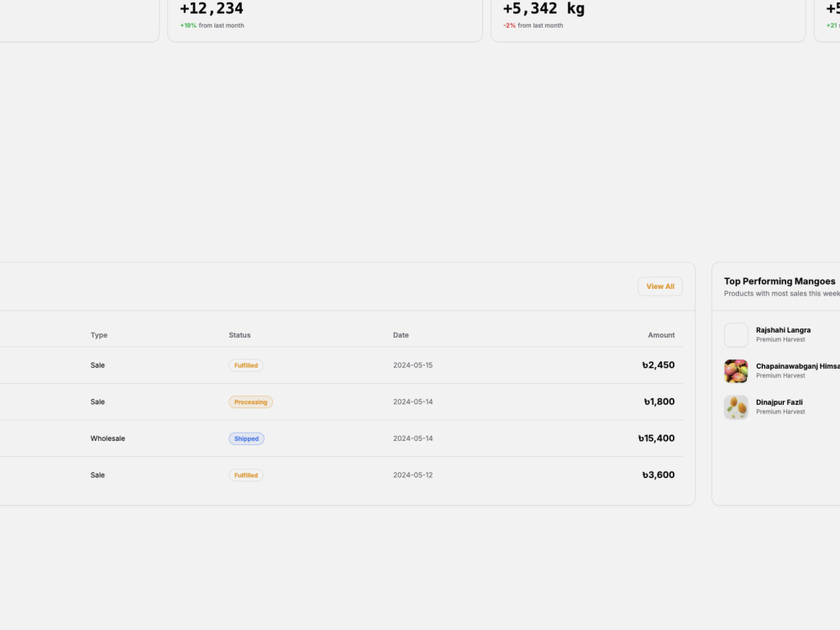This screenshot has height=630, width=840.
Task: Click the Amount column header
Action: coord(661,335)
